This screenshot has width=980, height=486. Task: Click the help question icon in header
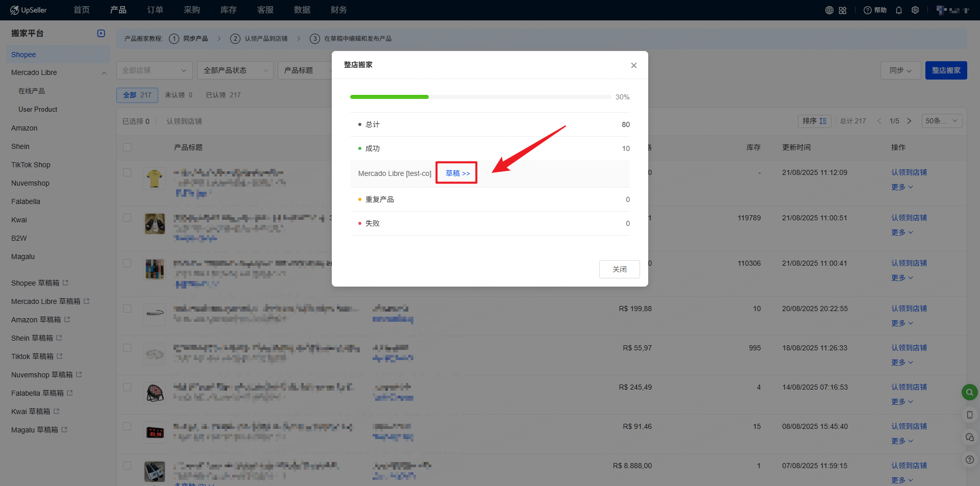867,10
